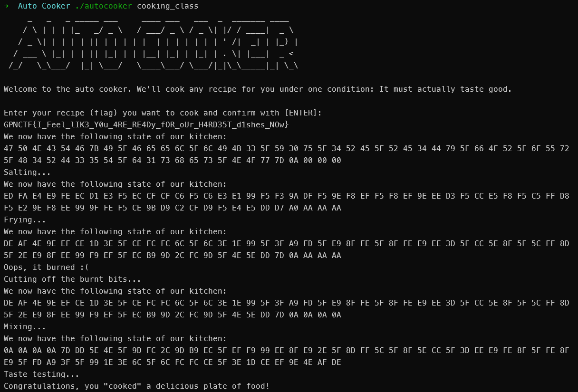This screenshot has width=578, height=392.
Task: Click the ./autocooker command text
Action: 104,6
